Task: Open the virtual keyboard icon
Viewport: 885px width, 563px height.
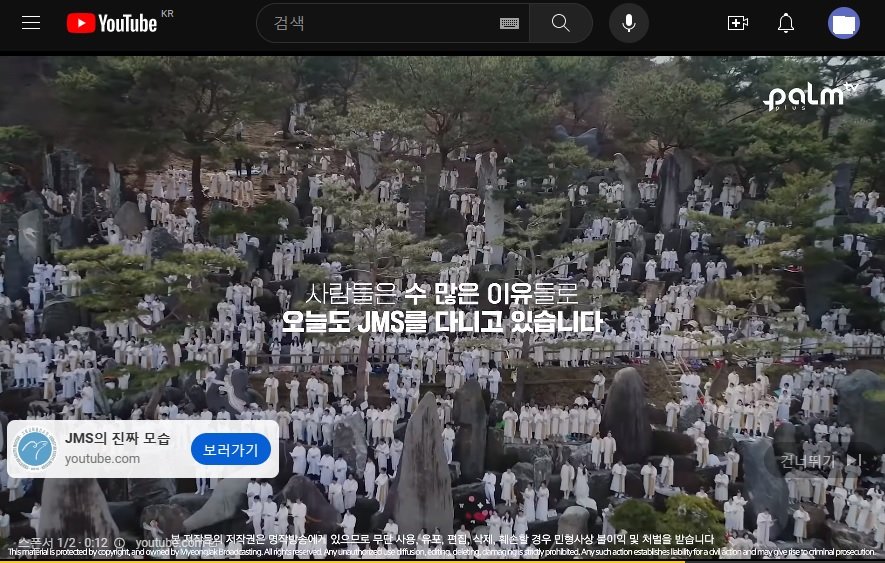Action: tap(509, 23)
